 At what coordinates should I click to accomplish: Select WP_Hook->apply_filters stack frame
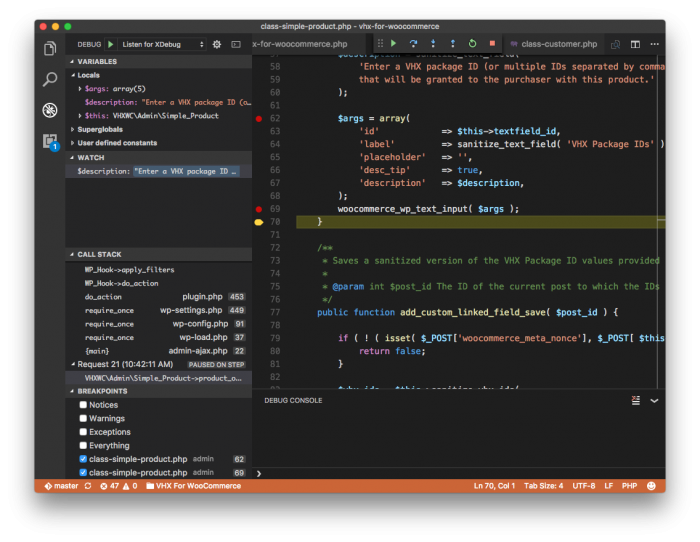click(159, 270)
